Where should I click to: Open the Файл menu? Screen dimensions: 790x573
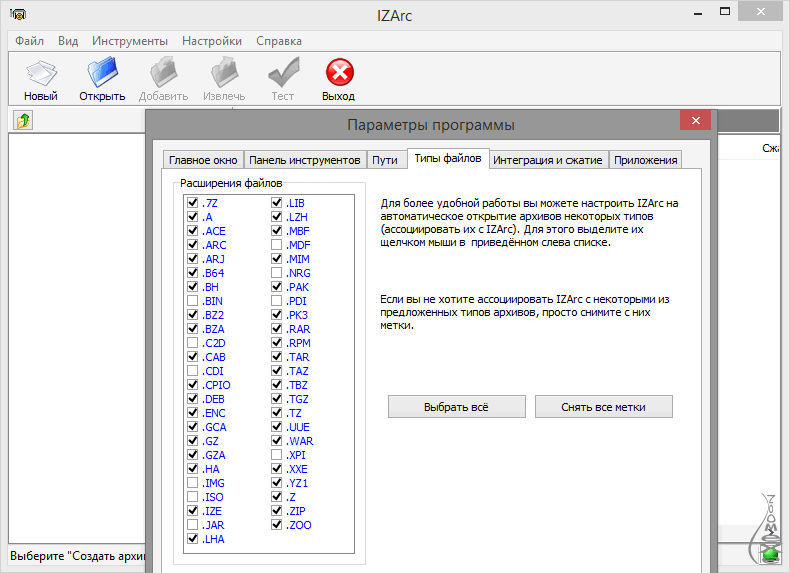[29, 41]
